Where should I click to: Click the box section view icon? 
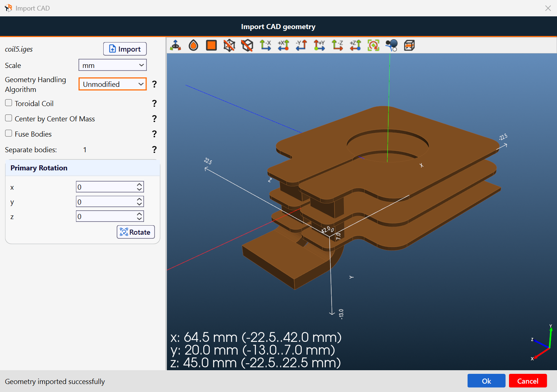pyautogui.click(x=409, y=45)
